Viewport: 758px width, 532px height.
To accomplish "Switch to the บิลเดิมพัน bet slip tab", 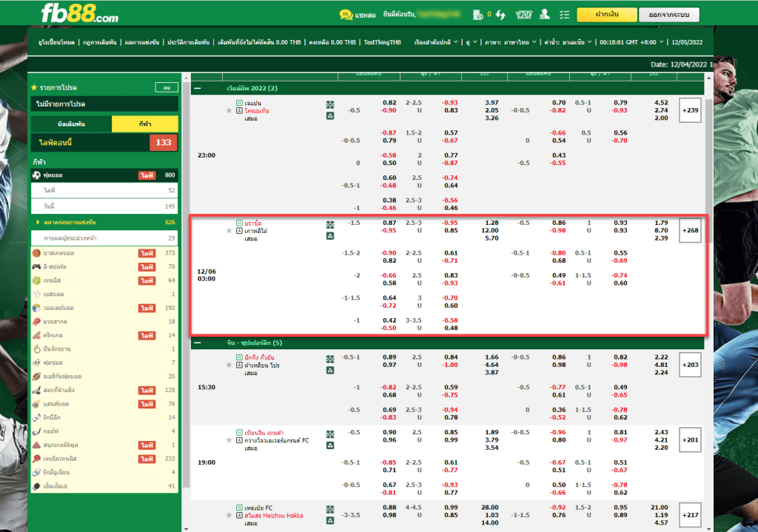I will [71, 124].
